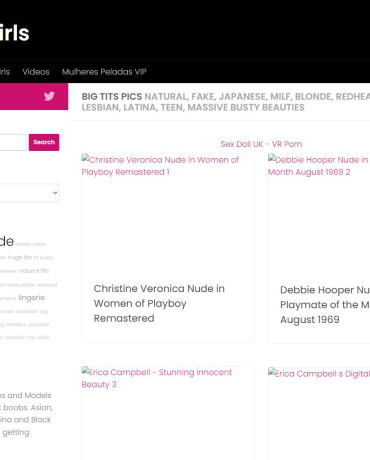370x460 pixels.
Task: Click the natural tits tag
Action: (x=34, y=271)
